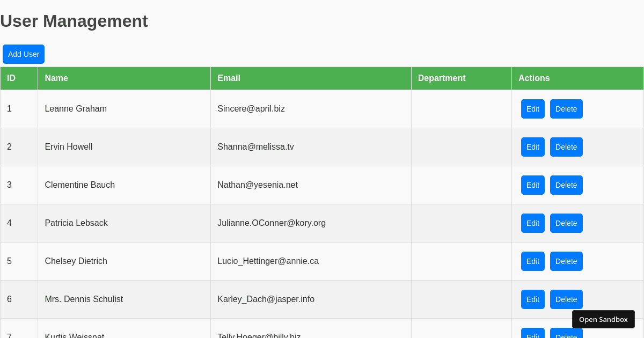644x338 pixels.
Task: Delete the user Chelsey Dietrich
Action: (x=566, y=261)
